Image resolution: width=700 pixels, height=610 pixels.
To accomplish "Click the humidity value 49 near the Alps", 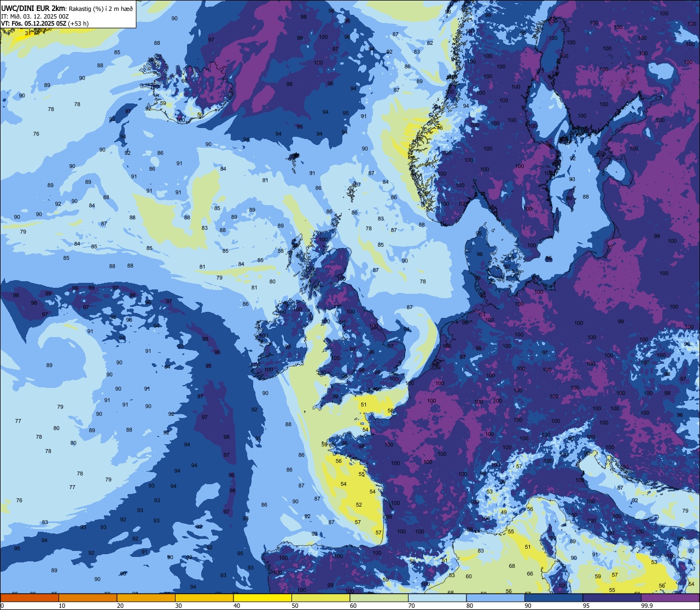I will click(504, 513).
